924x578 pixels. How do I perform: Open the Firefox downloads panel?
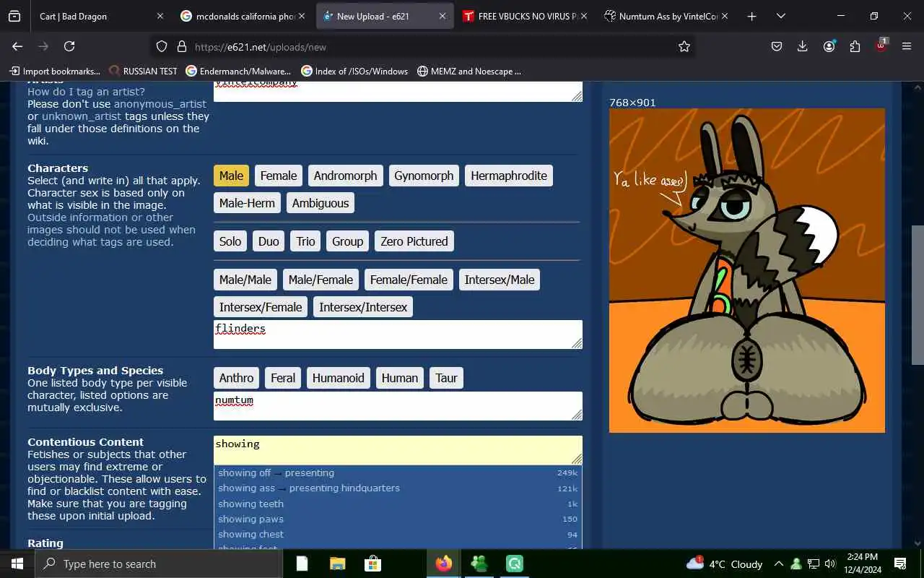click(803, 46)
